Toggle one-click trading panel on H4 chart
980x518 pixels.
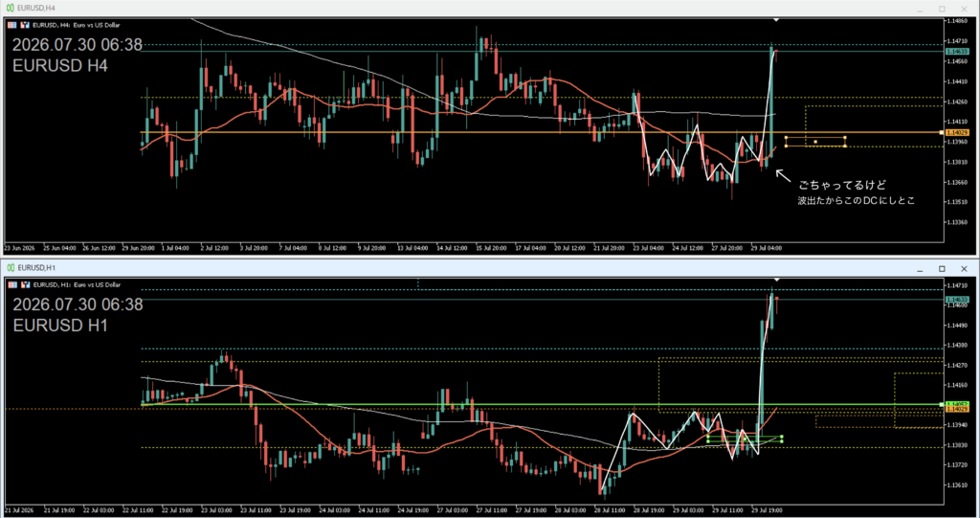tap(25, 25)
